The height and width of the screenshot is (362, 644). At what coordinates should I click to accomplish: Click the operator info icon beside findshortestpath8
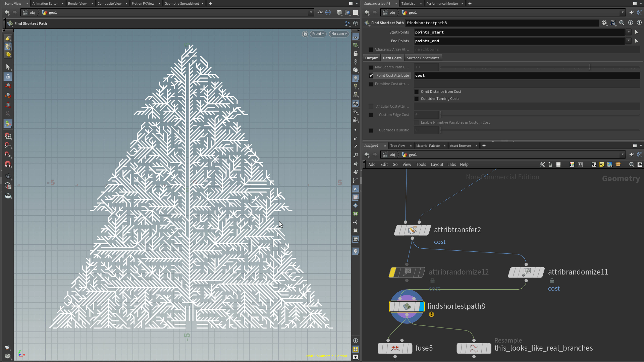[631, 23]
